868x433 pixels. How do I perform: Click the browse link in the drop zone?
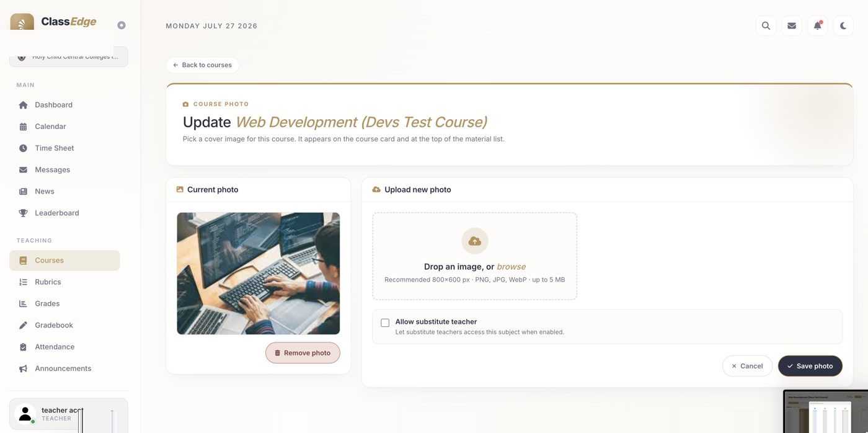pos(511,267)
